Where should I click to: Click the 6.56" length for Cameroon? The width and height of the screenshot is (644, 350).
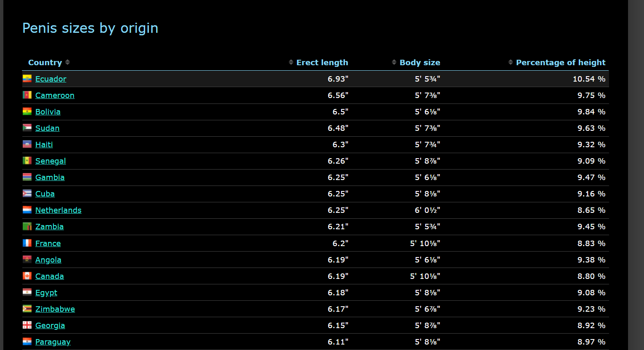(338, 95)
